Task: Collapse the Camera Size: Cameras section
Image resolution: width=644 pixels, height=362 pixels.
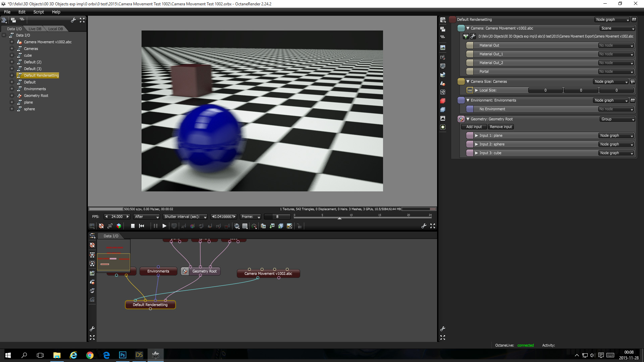Action: 468,81
